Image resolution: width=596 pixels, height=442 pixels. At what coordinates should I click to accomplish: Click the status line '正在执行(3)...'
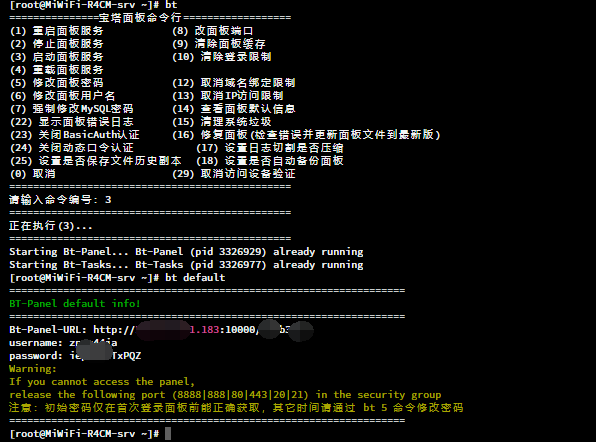pyautogui.click(x=51, y=226)
